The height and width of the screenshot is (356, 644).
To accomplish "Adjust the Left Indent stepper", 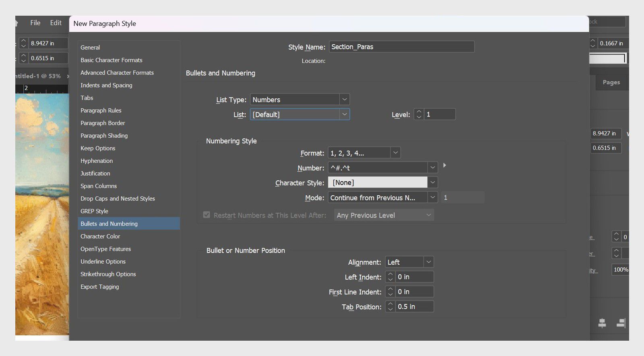I will coord(390,277).
